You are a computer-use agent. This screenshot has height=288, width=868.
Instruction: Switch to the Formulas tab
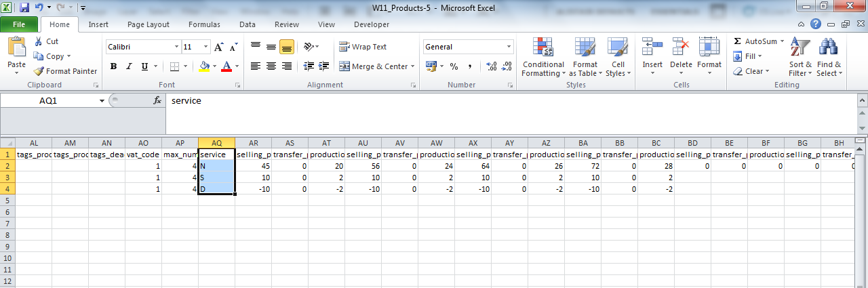[x=204, y=24]
